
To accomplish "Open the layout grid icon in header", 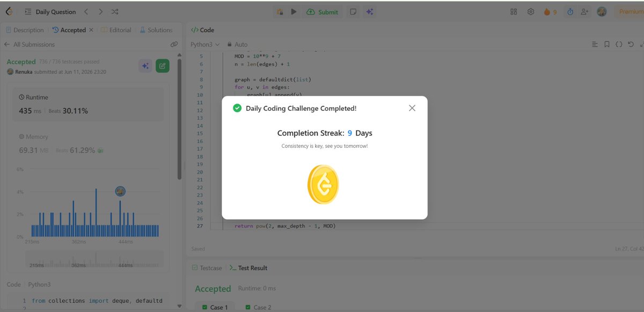I will click(514, 12).
